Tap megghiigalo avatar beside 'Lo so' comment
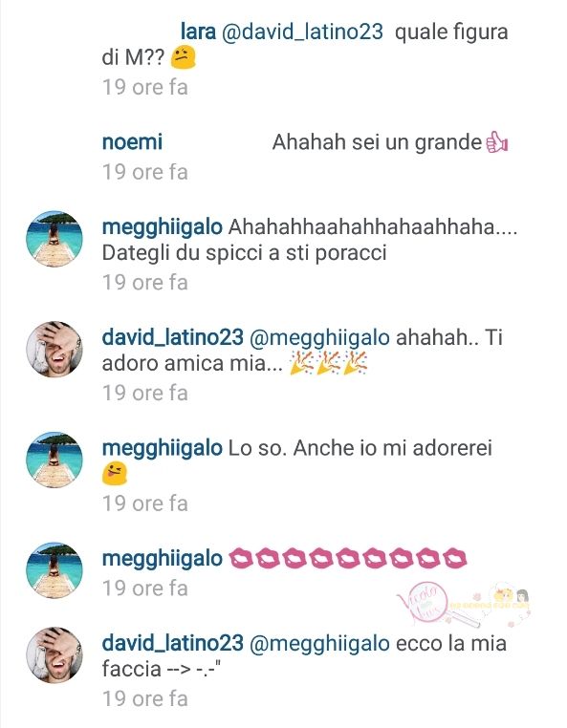This screenshot has width=567, height=728. pyautogui.click(x=55, y=460)
